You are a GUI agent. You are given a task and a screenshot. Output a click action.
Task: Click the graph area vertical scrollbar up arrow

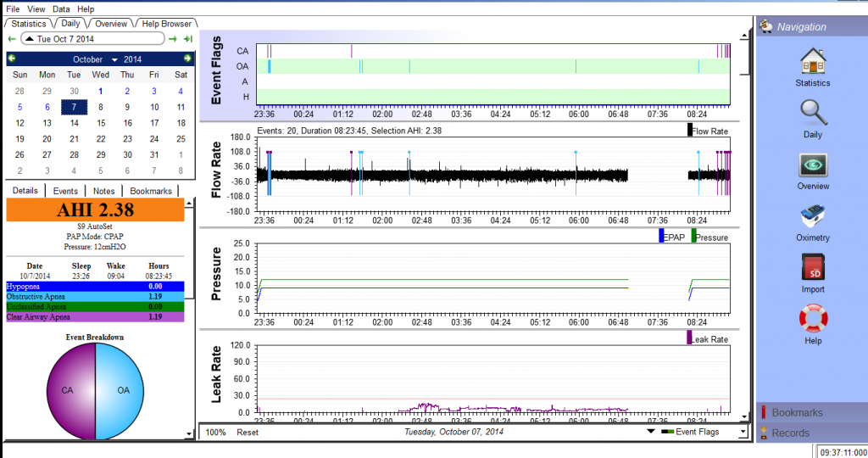click(x=744, y=36)
